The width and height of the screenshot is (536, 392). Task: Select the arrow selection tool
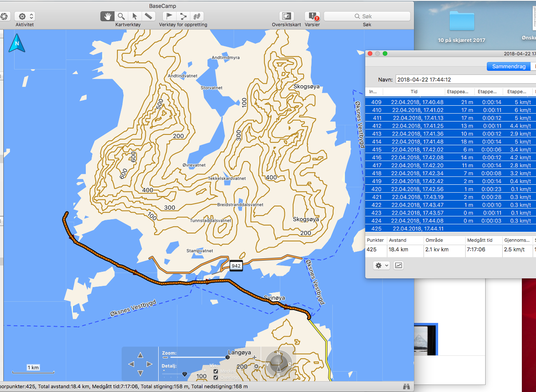tap(135, 16)
